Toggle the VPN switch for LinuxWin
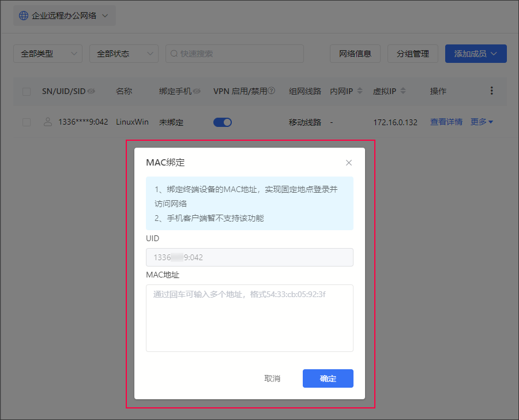519x420 pixels. pyautogui.click(x=223, y=122)
